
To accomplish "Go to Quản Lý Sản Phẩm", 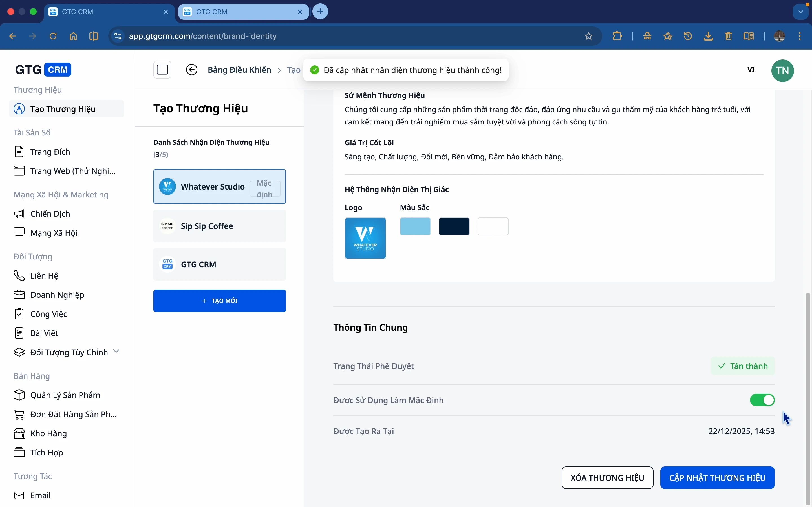I will click(65, 395).
